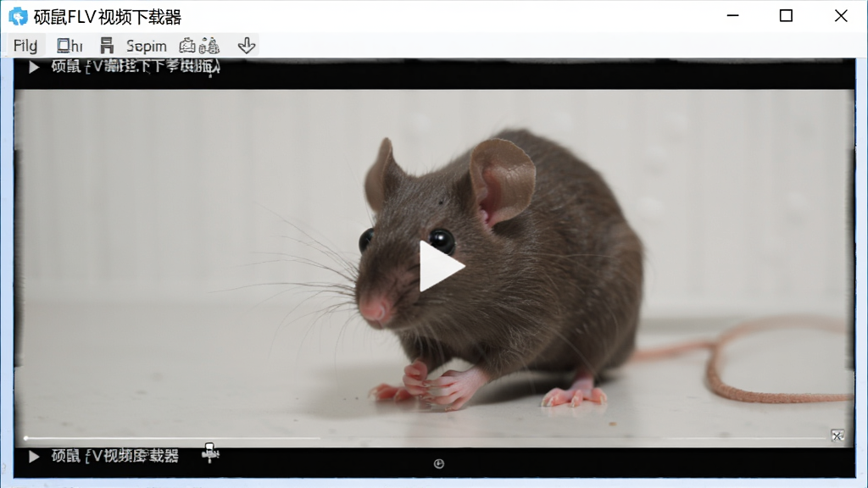Click the pin icon beside bottom title
This screenshot has width=868, height=488.
(210, 453)
